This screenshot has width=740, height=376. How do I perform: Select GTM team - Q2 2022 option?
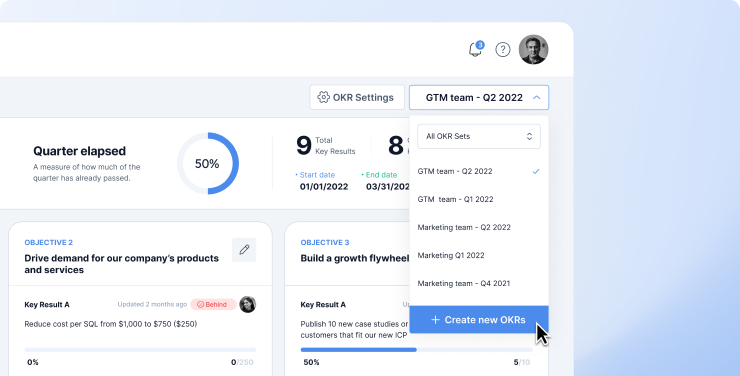[x=479, y=171]
